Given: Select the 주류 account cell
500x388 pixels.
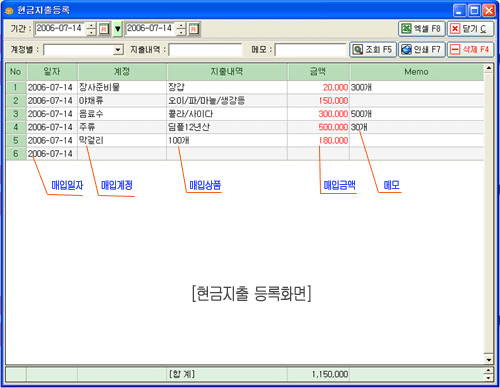Looking at the screenshot, I should click(122, 127).
